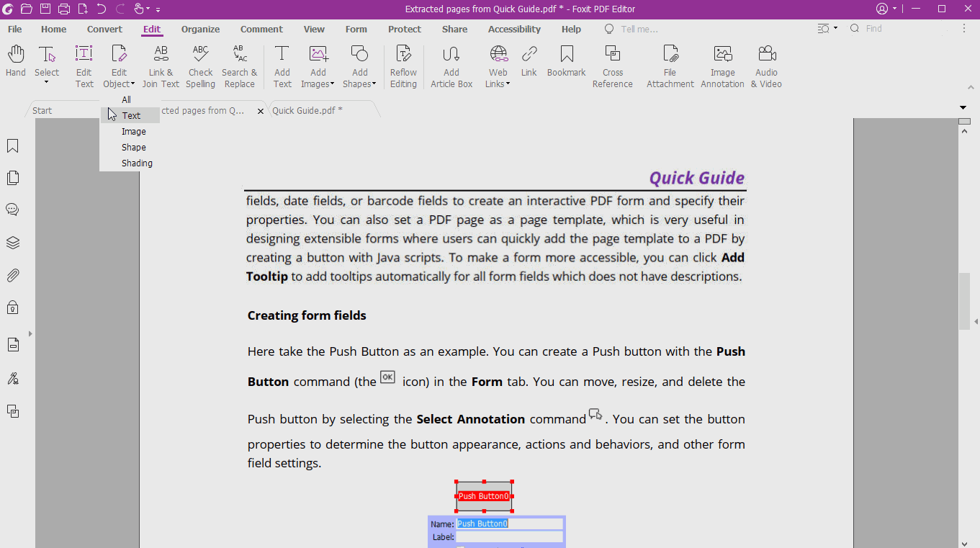Insert Audio & Video content
The image size is (980, 548).
(765, 63)
